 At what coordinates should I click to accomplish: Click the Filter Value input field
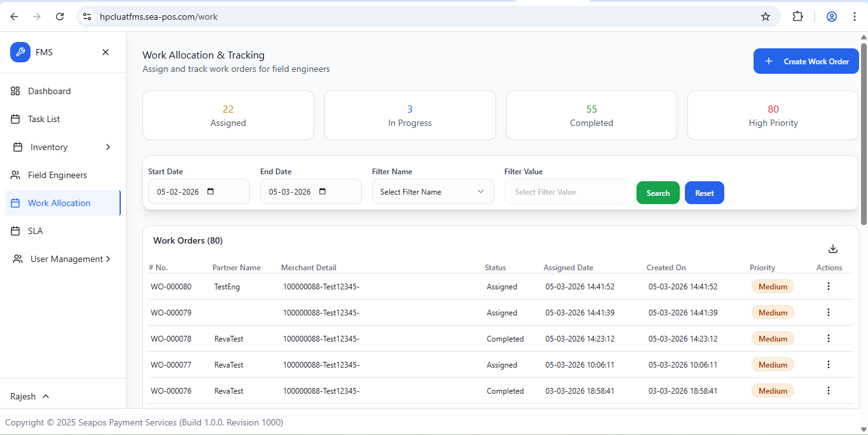(565, 191)
